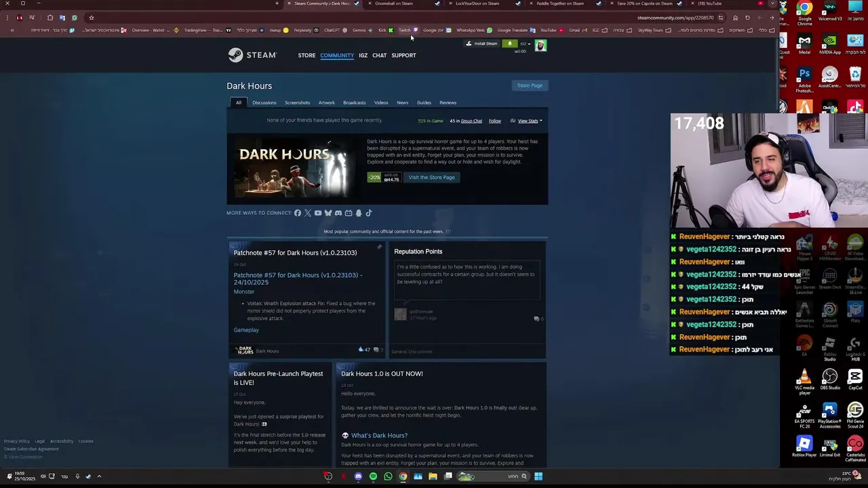This screenshot has width=868, height=488.
Task: Click Visit the Store Page button
Action: pos(432,178)
